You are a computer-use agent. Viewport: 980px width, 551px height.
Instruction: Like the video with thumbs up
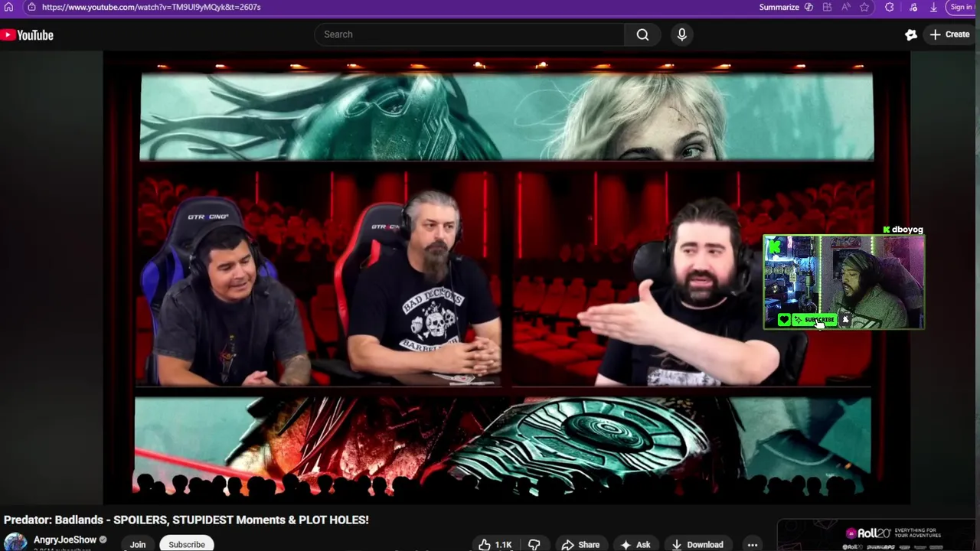click(495, 544)
